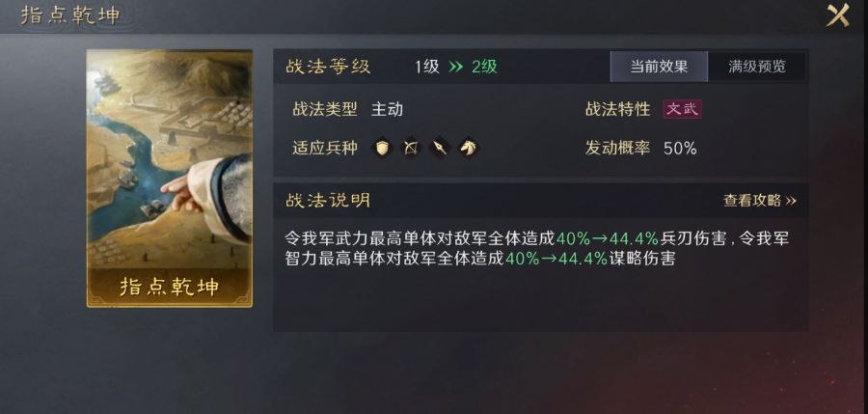Select the bow archer troop icon

click(x=411, y=148)
